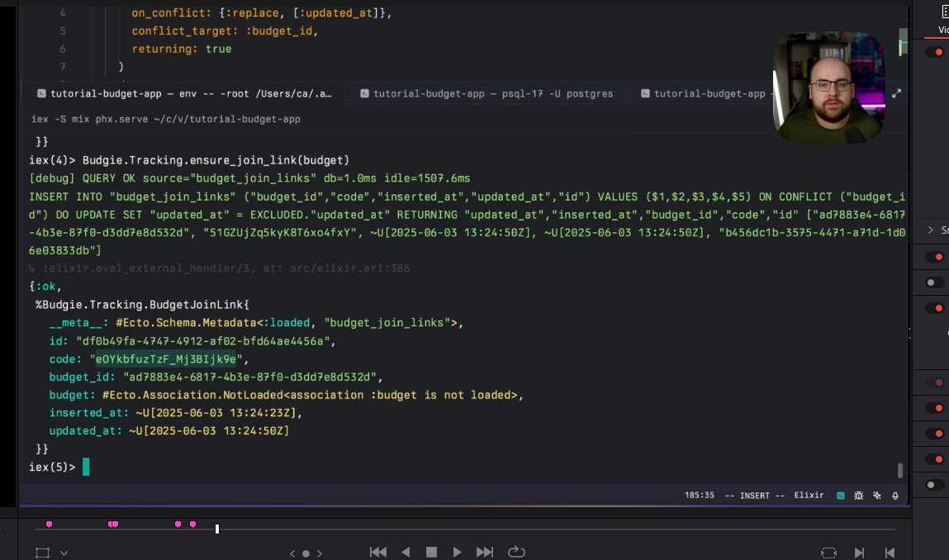Click the "iex -S mix phx.serve" terminal title

166,119
